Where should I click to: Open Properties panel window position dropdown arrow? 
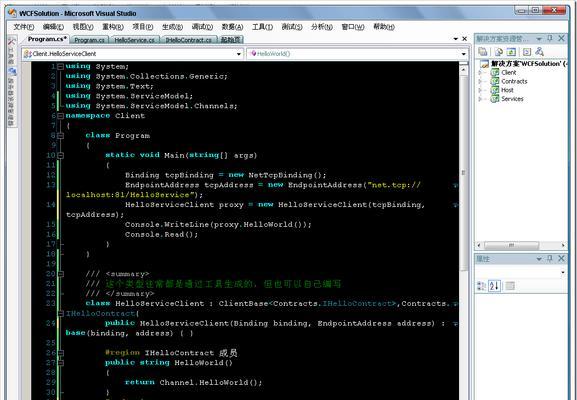tap(539, 259)
